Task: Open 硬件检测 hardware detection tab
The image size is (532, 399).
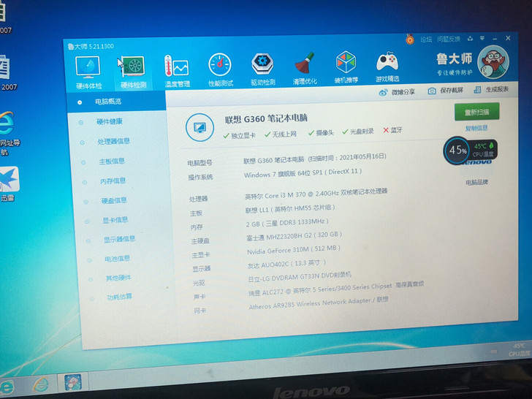Action: coord(133,72)
